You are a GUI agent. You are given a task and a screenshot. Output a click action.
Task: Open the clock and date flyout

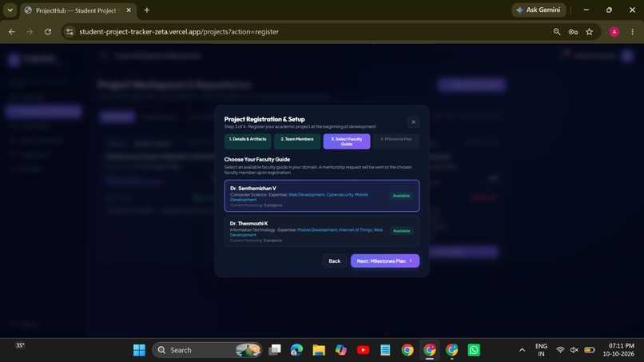coord(618,350)
